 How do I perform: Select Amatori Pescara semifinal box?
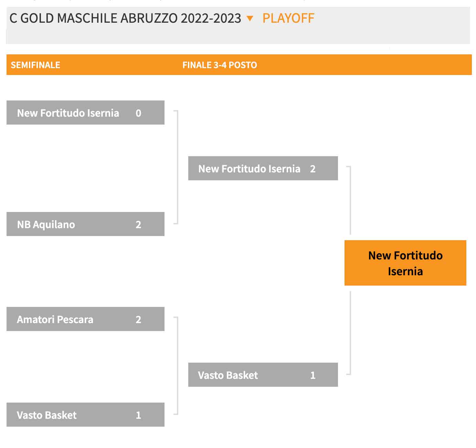85,319
